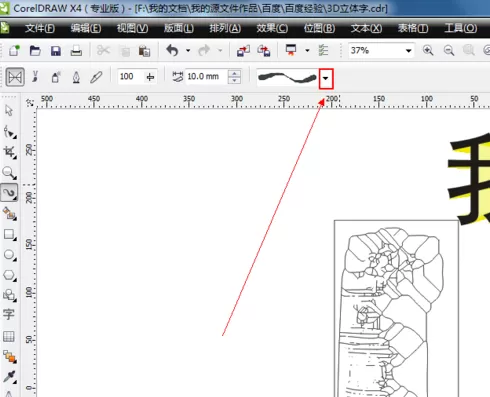Click the Redo arrow icon
Screen dimensions: 490x397
[x=204, y=51]
